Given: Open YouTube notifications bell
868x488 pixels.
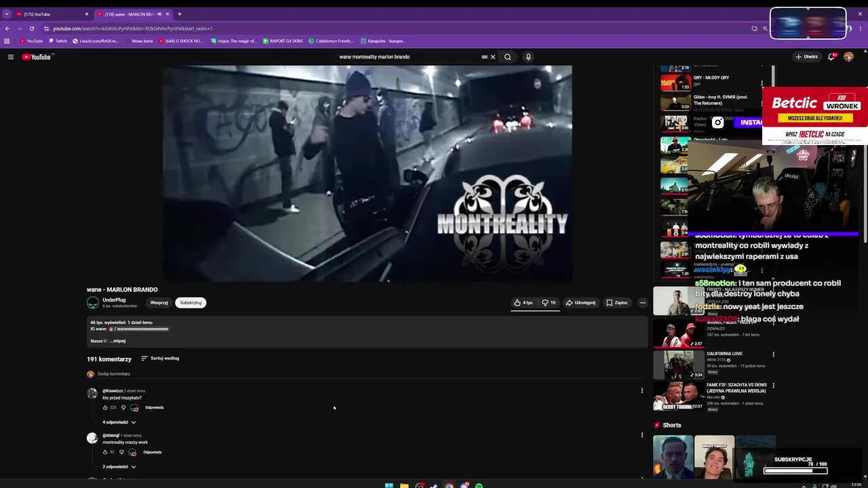Looking at the screenshot, I should click(831, 57).
